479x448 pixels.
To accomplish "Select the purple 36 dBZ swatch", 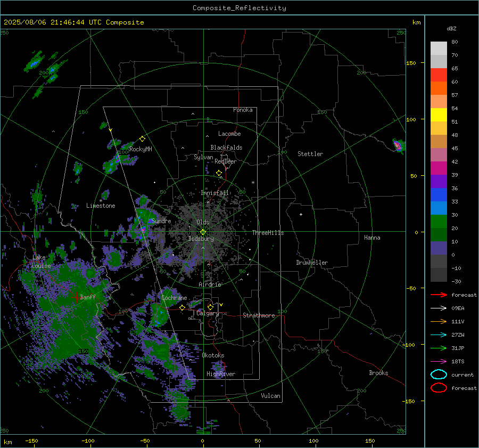I will pos(439,181).
